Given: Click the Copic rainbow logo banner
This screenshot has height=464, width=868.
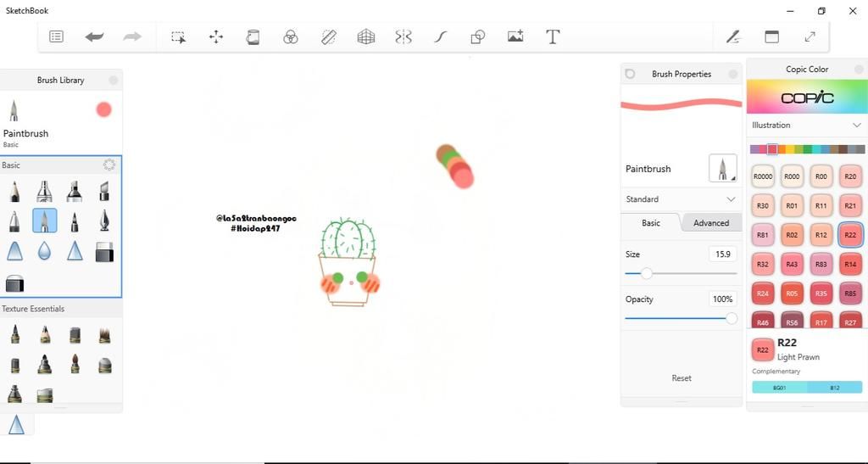Looking at the screenshot, I should click(807, 97).
